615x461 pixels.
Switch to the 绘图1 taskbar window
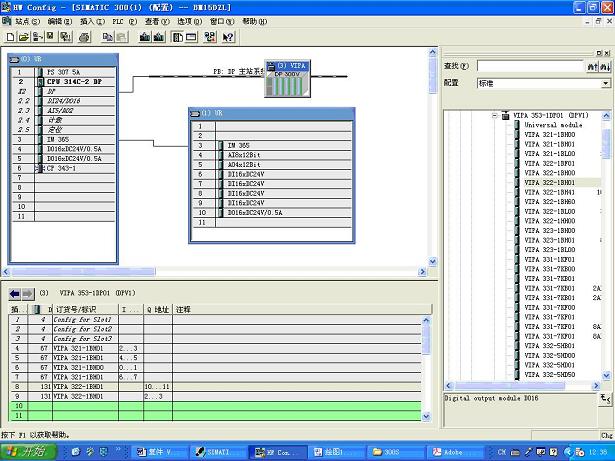pyautogui.click(x=336, y=452)
